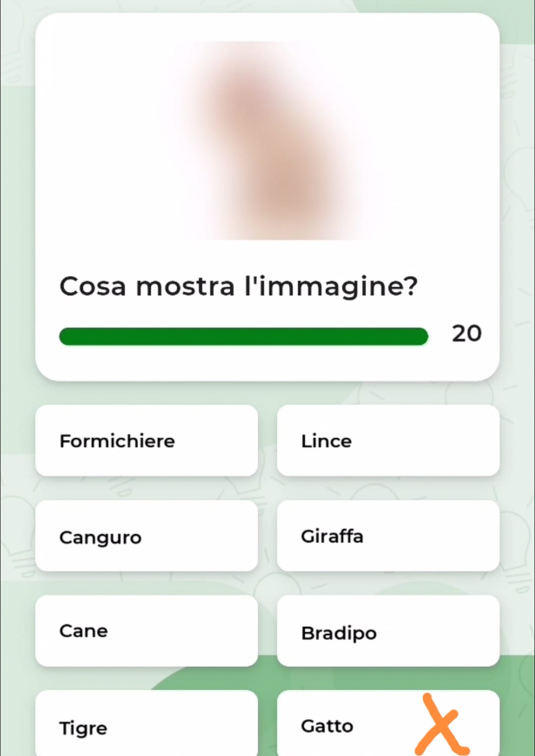Image resolution: width=535 pixels, height=756 pixels.
Task: Tap the Bradipo answer option
Action: 388,631
